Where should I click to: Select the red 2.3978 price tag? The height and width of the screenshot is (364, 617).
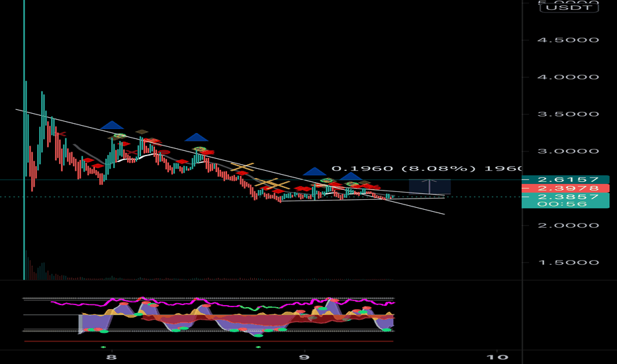click(x=565, y=189)
